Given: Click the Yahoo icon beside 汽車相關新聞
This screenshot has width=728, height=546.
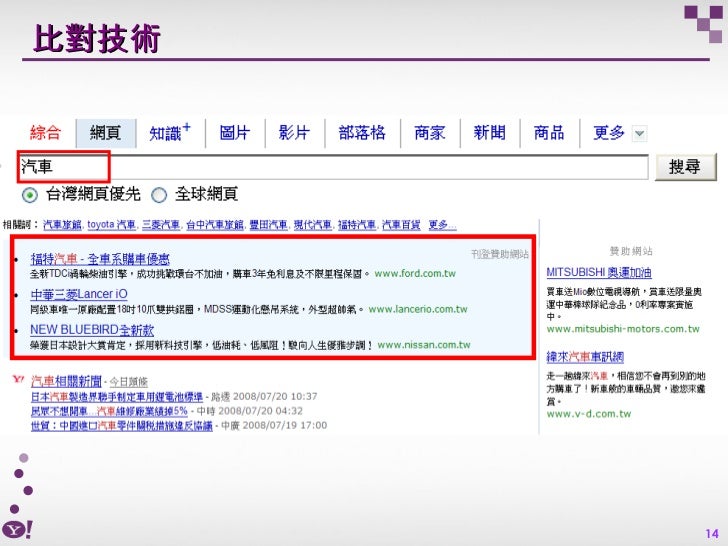Looking at the screenshot, I should coord(18,379).
